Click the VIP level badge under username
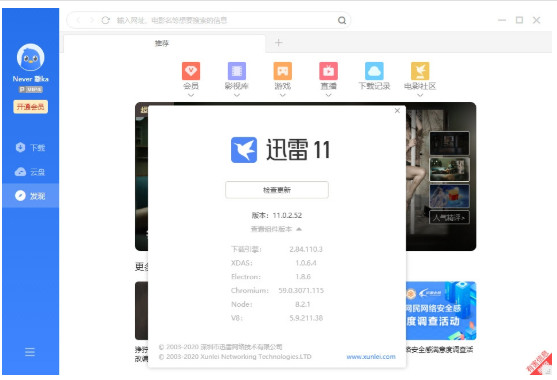This screenshot has width=557, height=380. point(31,89)
